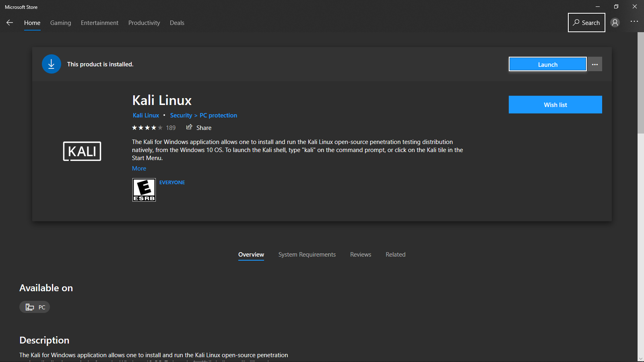Click the 'This product is installed.' text
The image size is (644, 362).
coord(100,64)
